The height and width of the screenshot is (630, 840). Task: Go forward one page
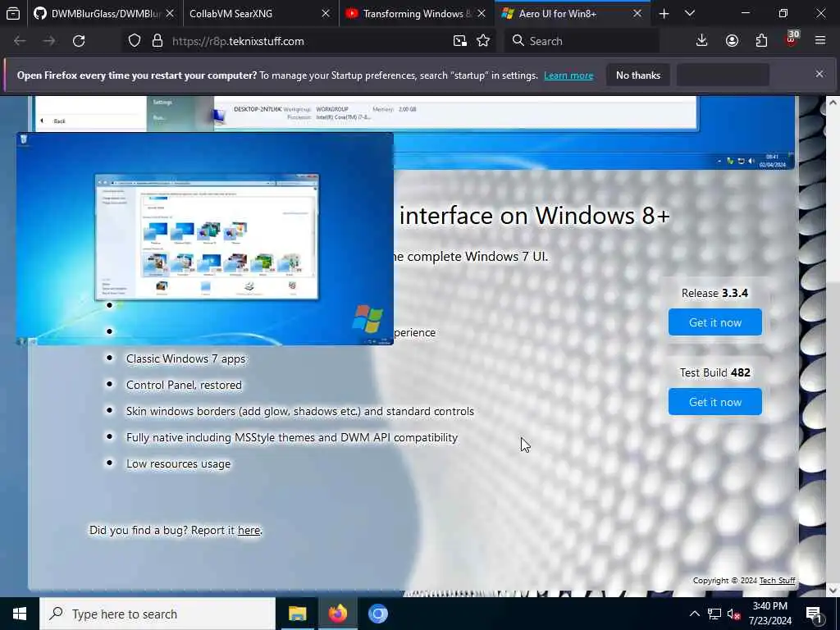click(48, 41)
